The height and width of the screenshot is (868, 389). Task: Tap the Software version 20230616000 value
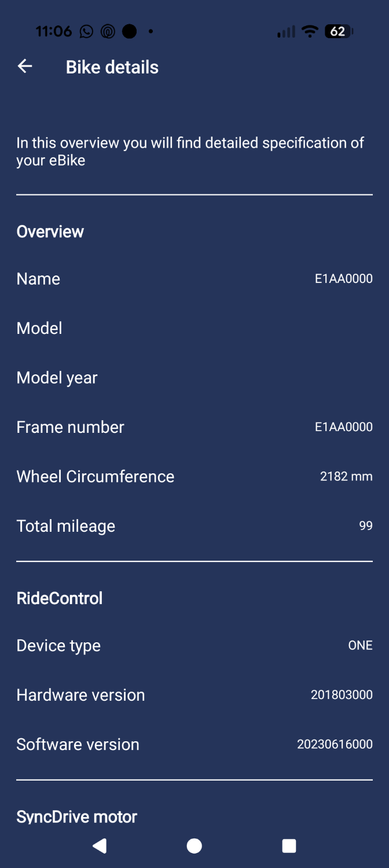click(335, 745)
